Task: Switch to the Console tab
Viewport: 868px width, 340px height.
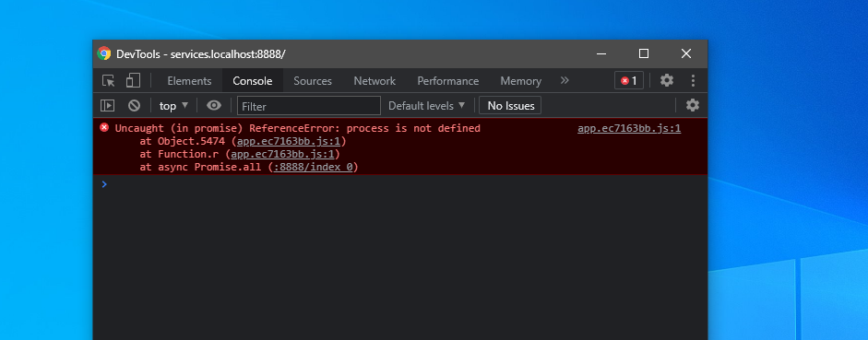Action: [253, 81]
